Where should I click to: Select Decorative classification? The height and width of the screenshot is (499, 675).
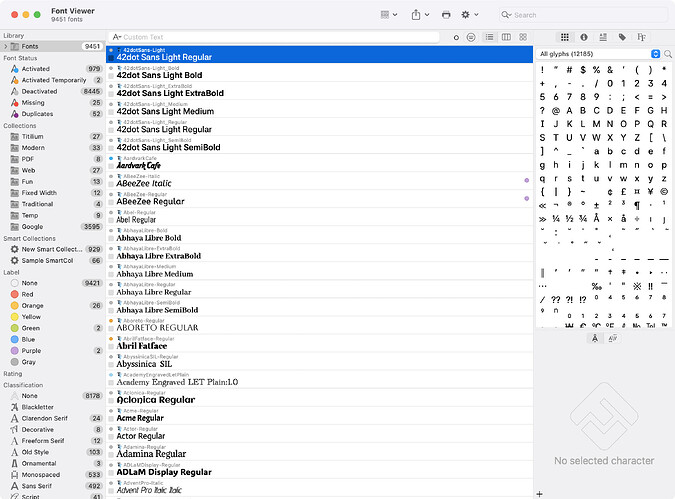(52, 430)
